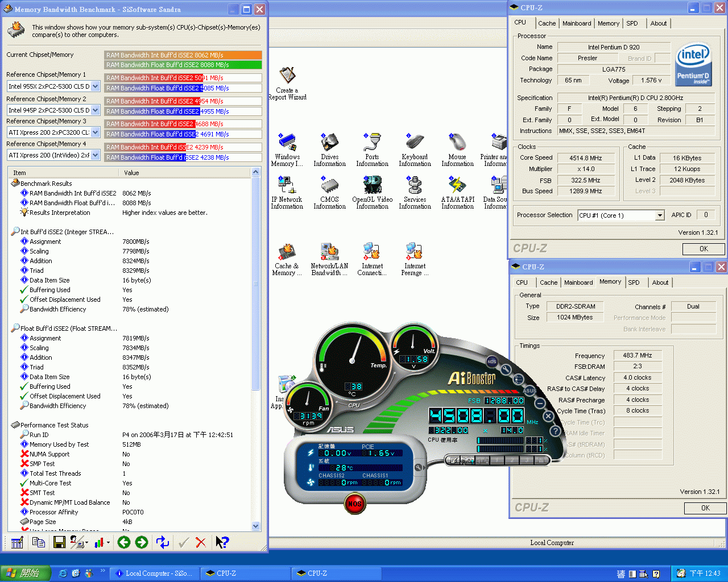
Task: Open AI Booster list settings icon
Action: click(x=518, y=379)
